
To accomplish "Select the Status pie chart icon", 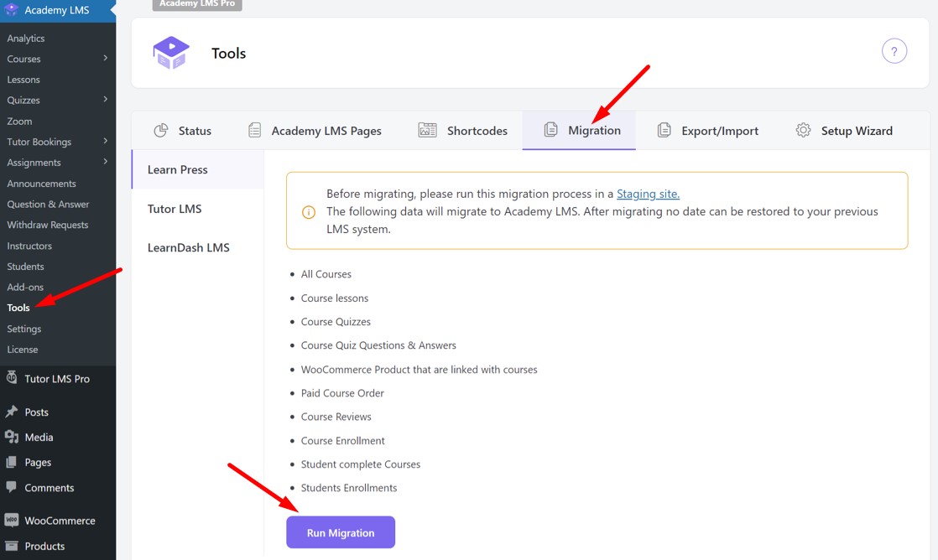I will [159, 130].
